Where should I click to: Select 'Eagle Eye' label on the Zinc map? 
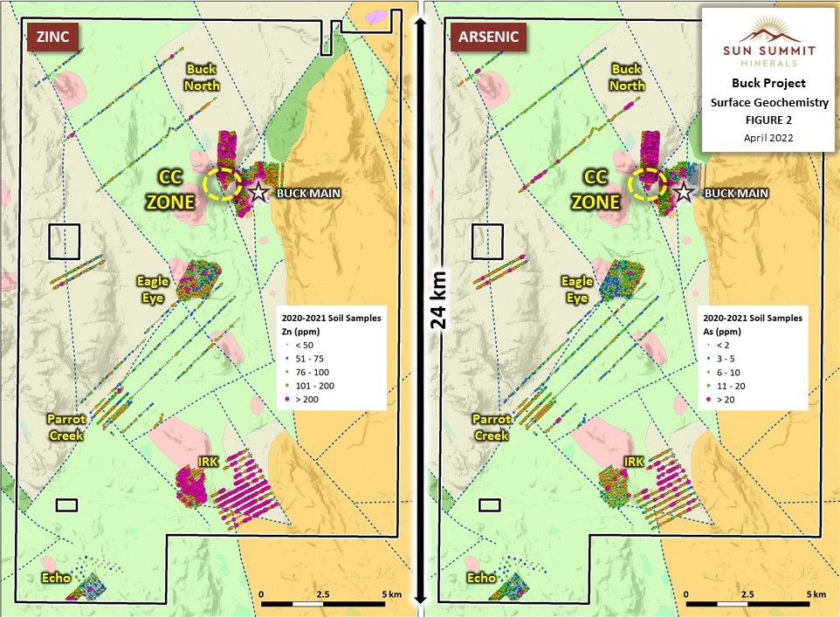pyautogui.click(x=153, y=289)
